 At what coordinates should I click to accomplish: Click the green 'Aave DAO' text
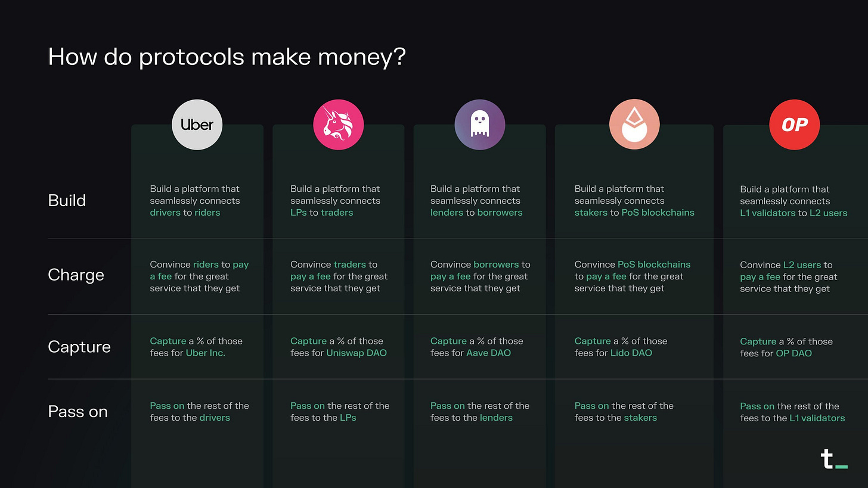pyautogui.click(x=488, y=353)
